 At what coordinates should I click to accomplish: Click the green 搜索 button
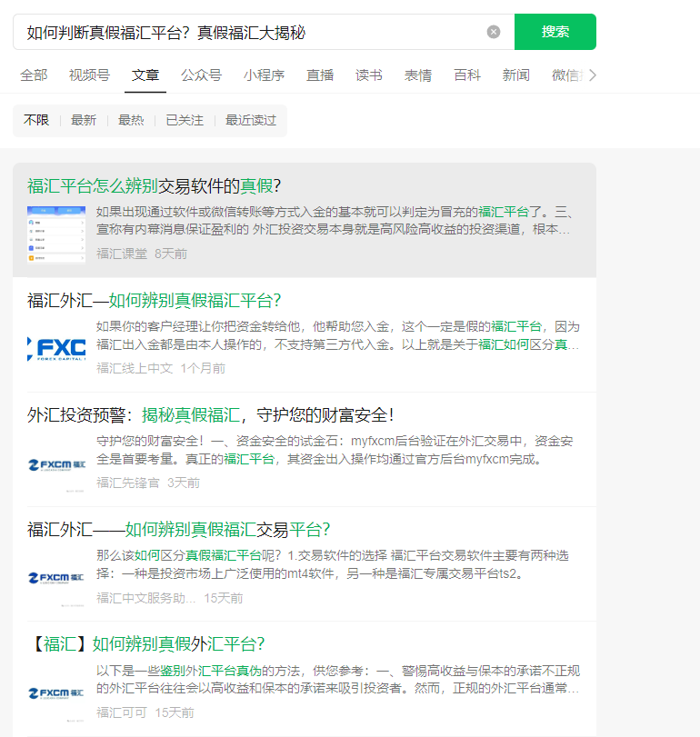click(x=555, y=32)
